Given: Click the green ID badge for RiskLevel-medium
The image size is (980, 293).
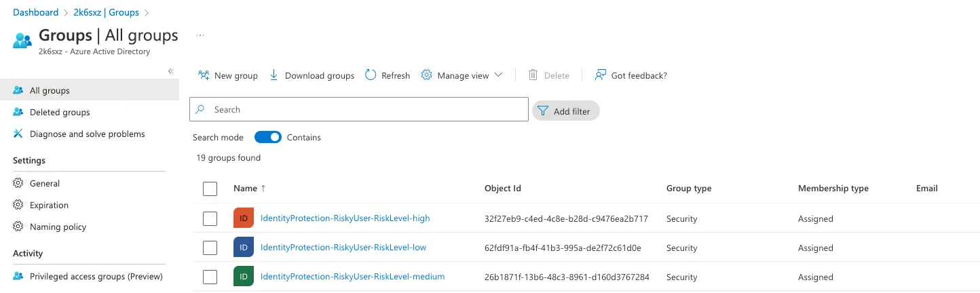Looking at the screenshot, I should [243, 277].
